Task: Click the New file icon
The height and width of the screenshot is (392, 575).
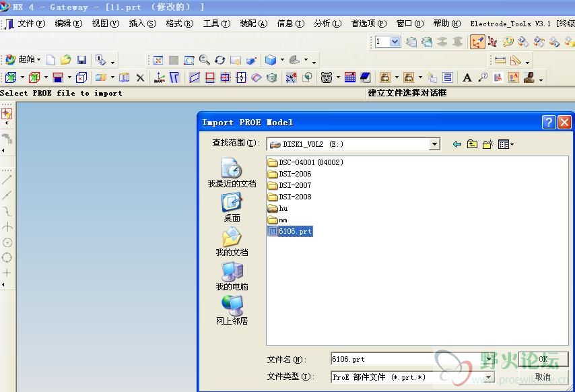Action: click(50, 60)
